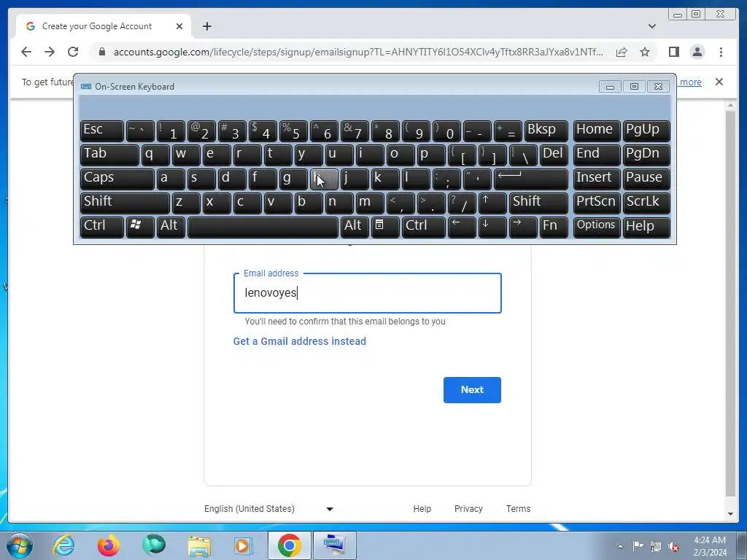Close the Create your Google Account tab

pos(179,26)
